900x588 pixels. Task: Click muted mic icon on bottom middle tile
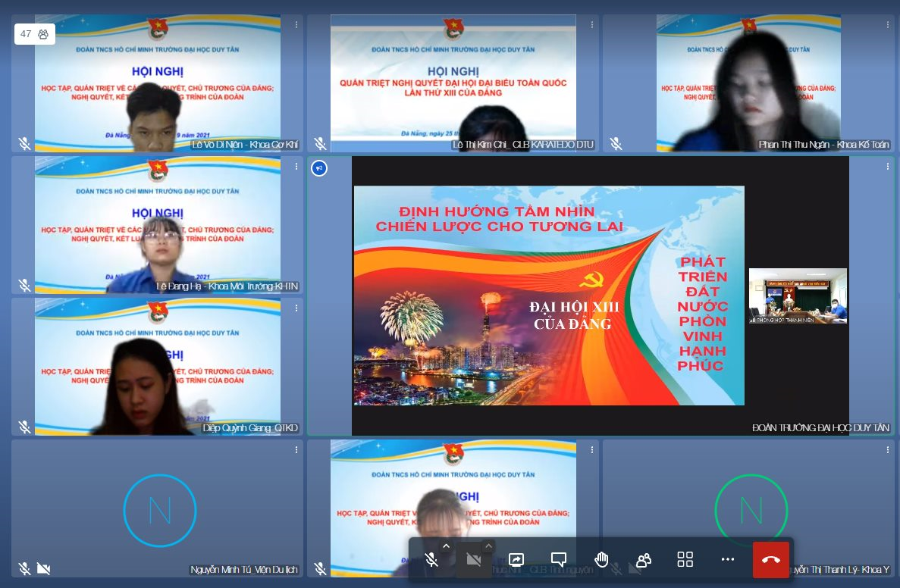320,568
